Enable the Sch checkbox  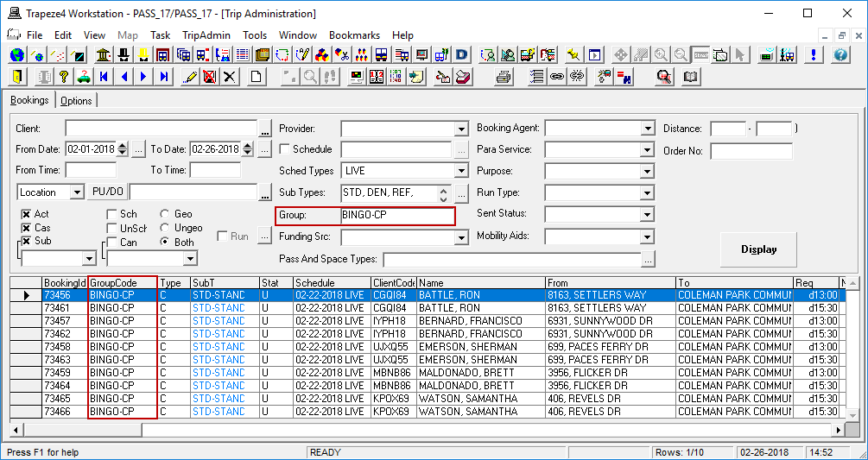coord(111,215)
